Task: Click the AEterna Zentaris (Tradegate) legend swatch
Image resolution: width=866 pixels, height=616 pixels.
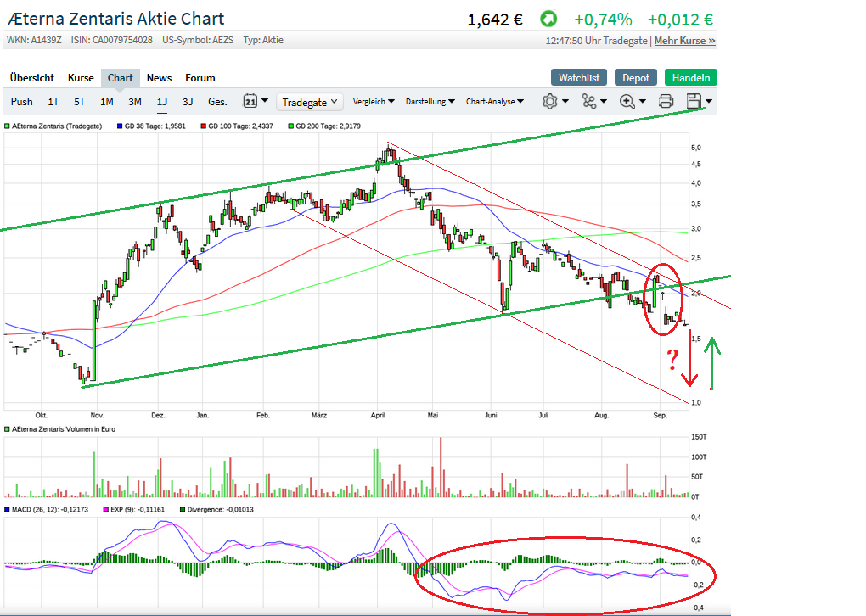Action: (7, 126)
